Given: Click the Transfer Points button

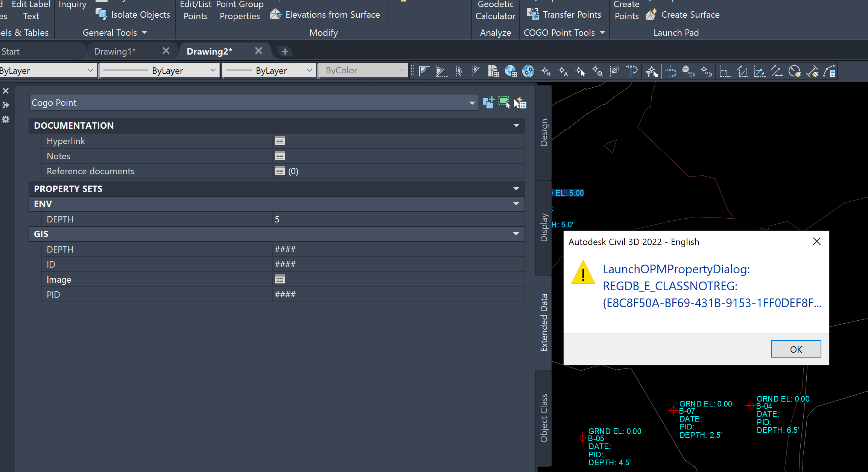Looking at the screenshot, I should [564, 15].
